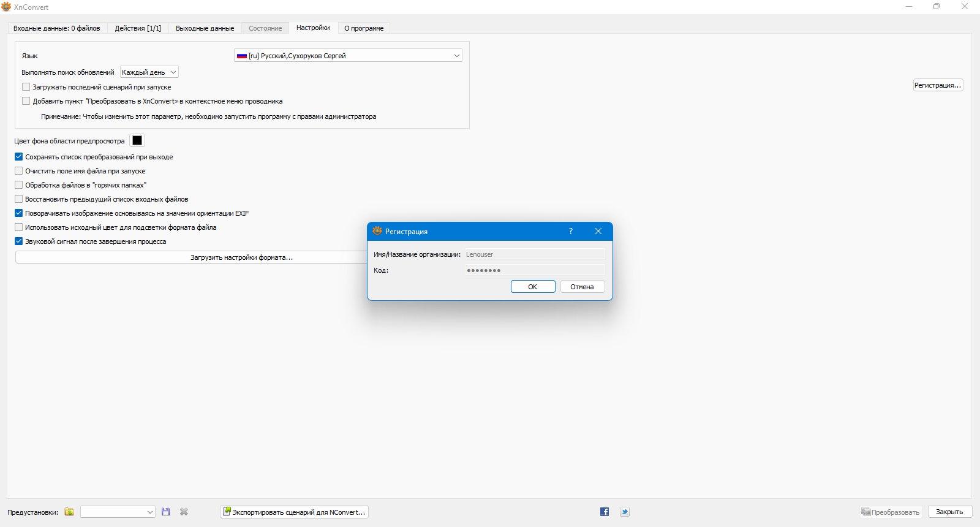Click the 'Код' password field
The image size is (980, 527).
click(x=535, y=270)
